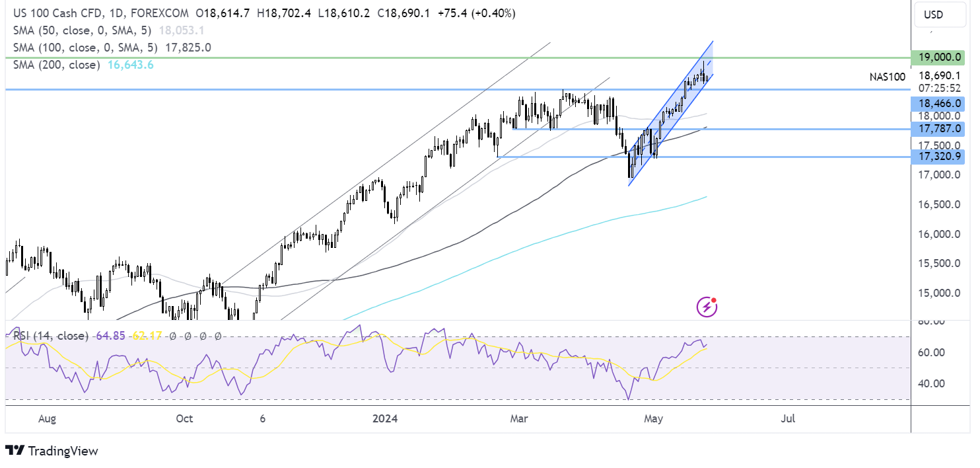Click the Oct label on time axis
Screen dimensions: 980x468
184,418
